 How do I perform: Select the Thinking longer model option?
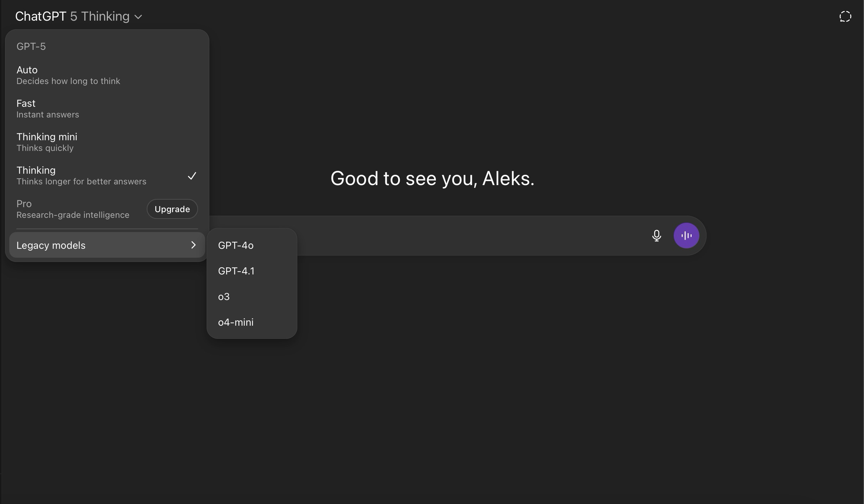(x=81, y=175)
